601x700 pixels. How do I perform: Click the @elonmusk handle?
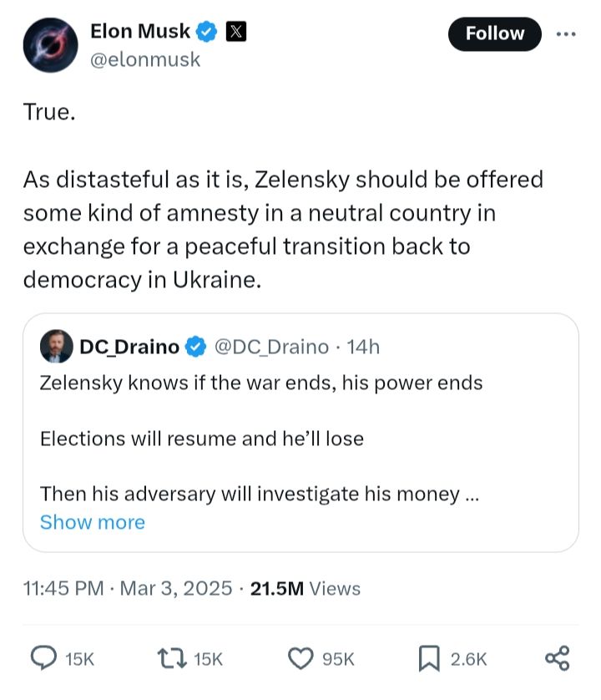144,60
